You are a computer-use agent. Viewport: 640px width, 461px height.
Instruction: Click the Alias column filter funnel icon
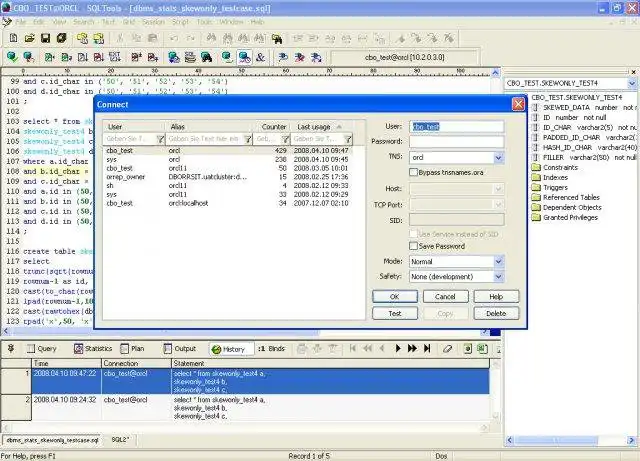pyautogui.click(x=248, y=139)
